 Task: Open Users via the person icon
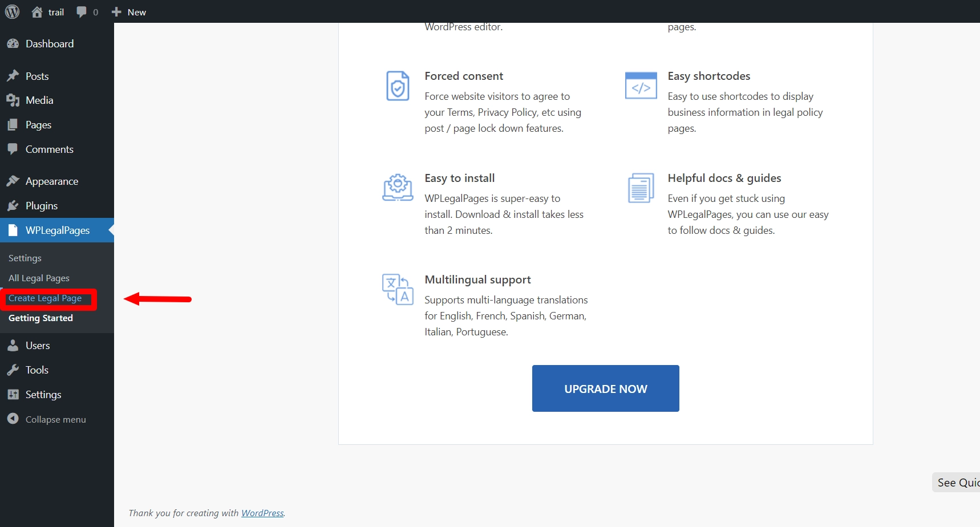coord(14,345)
